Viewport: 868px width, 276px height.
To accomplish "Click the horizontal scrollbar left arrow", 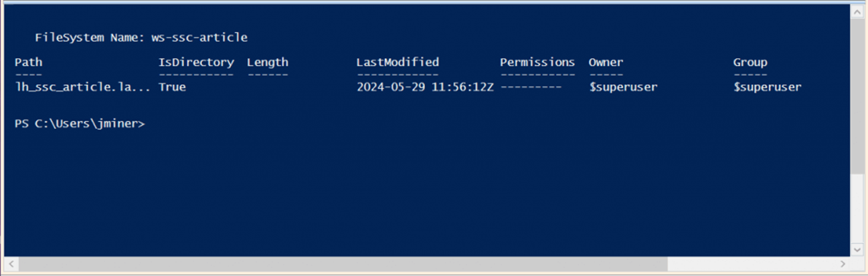I will [11, 265].
